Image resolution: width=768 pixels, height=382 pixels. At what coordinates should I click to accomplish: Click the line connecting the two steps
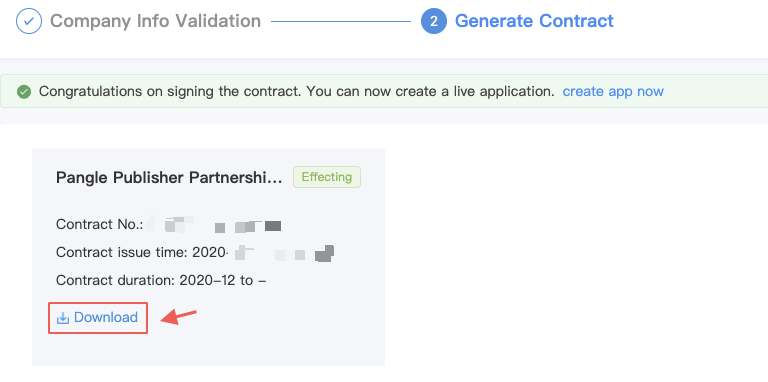(341, 21)
